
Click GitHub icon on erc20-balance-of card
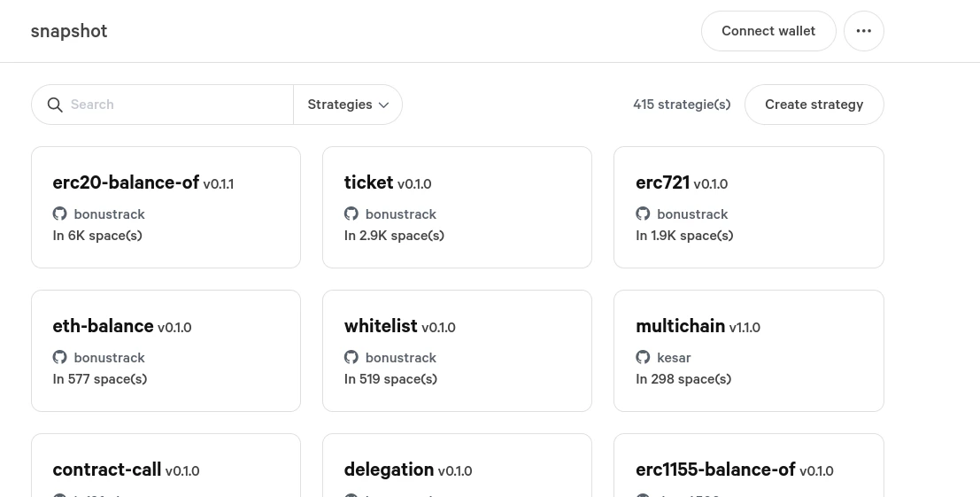coord(60,214)
